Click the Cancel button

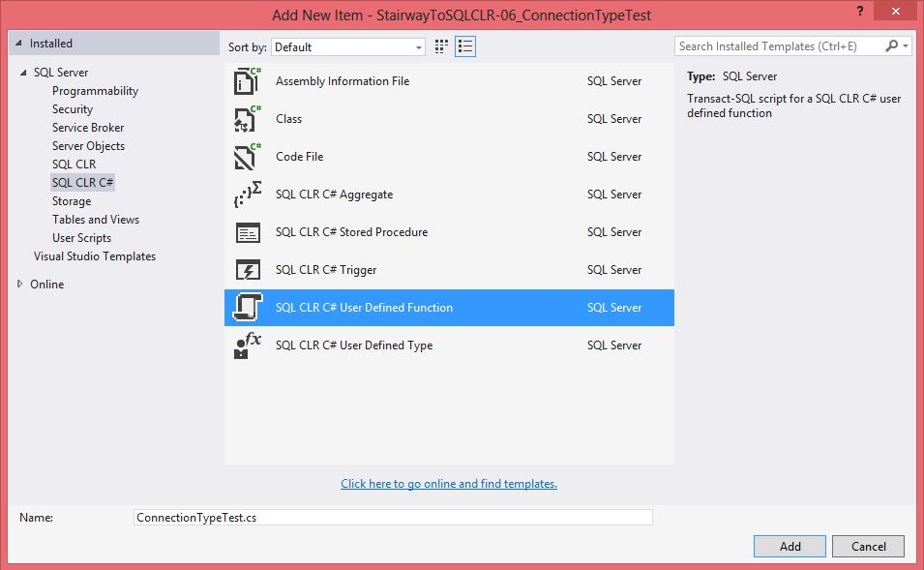(868, 547)
